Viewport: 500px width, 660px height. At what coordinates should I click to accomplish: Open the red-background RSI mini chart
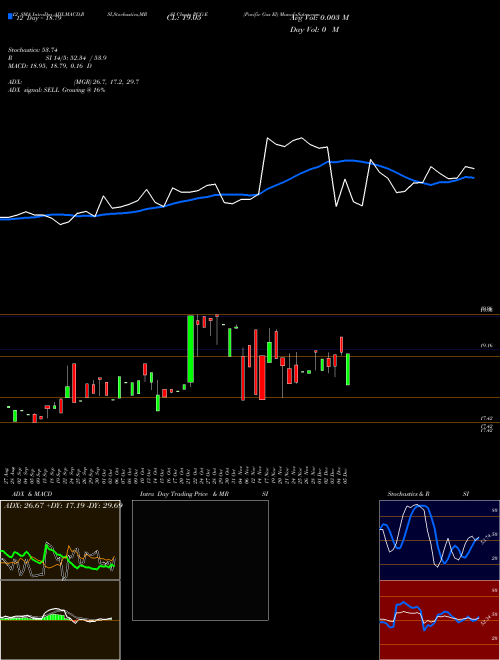(439, 620)
